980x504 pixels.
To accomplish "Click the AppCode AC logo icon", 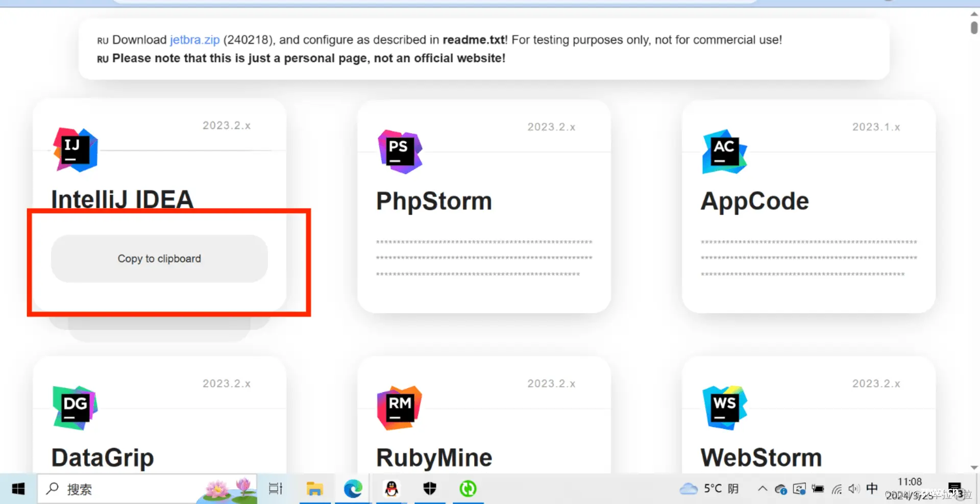I will pyautogui.click(x=725, y=152).
